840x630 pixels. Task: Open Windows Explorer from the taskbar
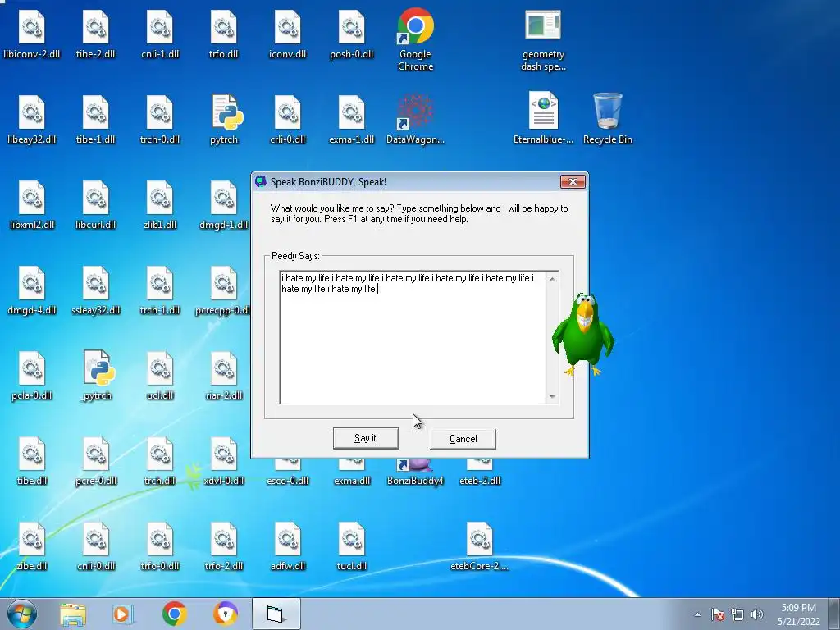(x=73, y=614)
